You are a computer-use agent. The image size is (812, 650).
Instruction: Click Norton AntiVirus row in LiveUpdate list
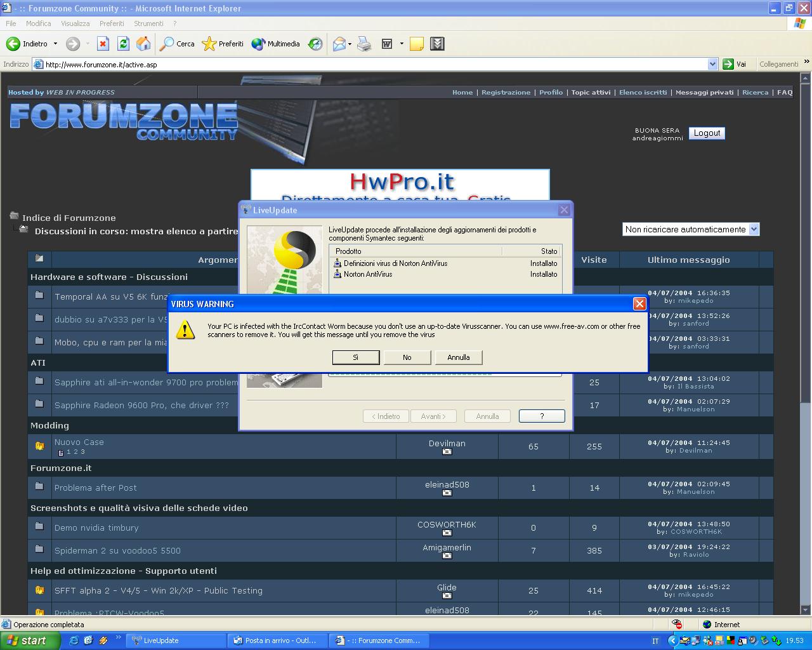[x=445, y=274]
